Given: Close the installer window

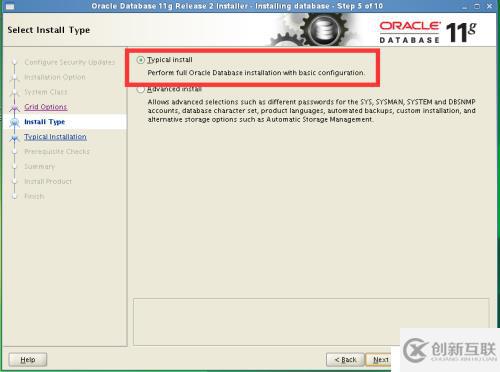Looking at the screenshot, I should (489, 6).
